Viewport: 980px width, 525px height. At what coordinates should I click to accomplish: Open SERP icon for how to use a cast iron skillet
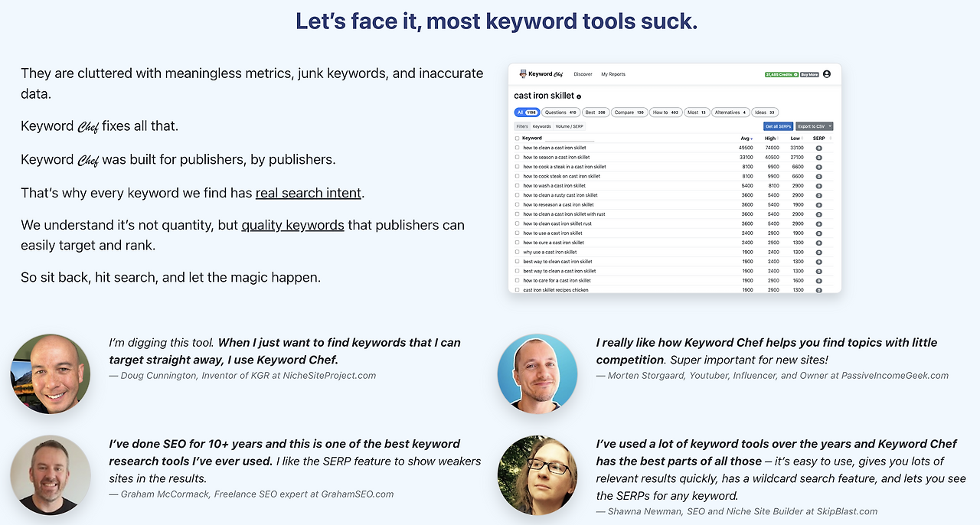tap(818, 233)
